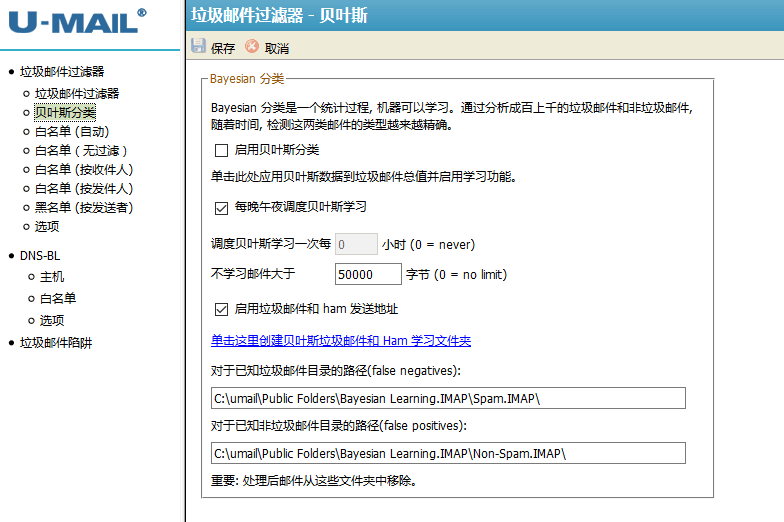This screenshot has height=522, width=784.
Task: Open 白名单 (自动) page
Action: [71, 131]
